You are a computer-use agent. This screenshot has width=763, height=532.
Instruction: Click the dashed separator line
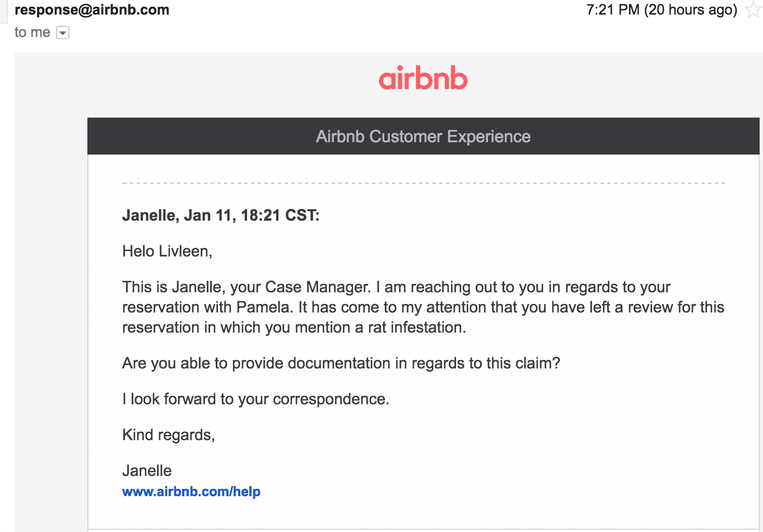click(424, 183)
